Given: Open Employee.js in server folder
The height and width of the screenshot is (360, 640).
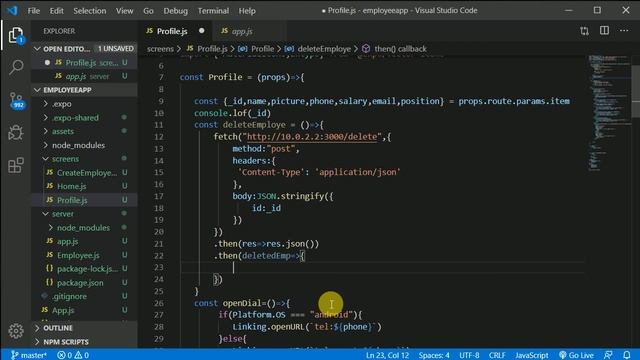Looking at the screenshot, I should point(84,255).
